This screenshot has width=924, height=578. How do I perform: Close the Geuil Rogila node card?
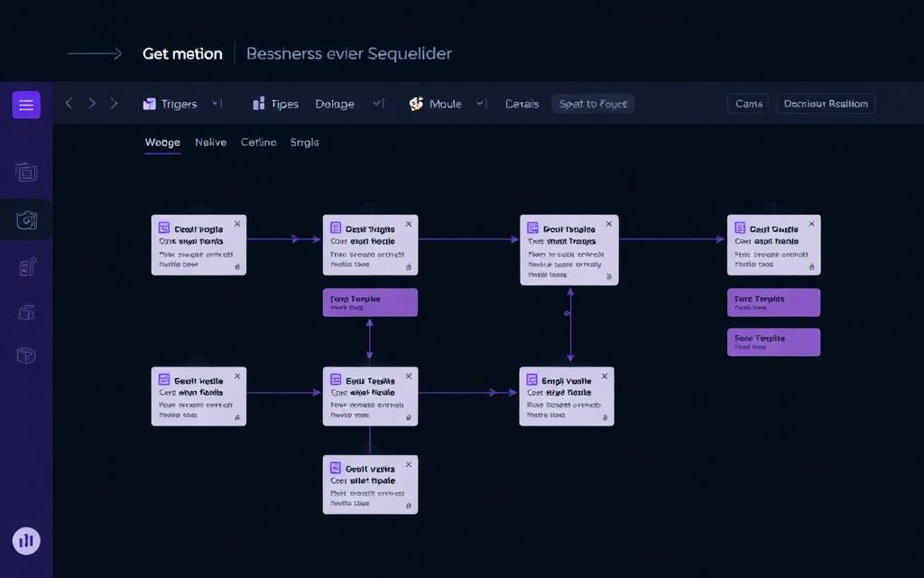[237, 224]
